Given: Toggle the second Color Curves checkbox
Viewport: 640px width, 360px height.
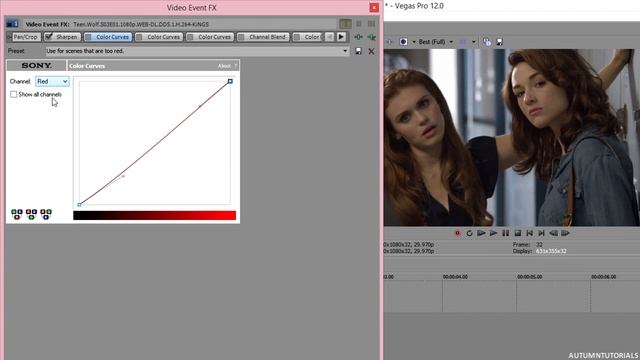Looking at the screenshot, I should (139, 37).
